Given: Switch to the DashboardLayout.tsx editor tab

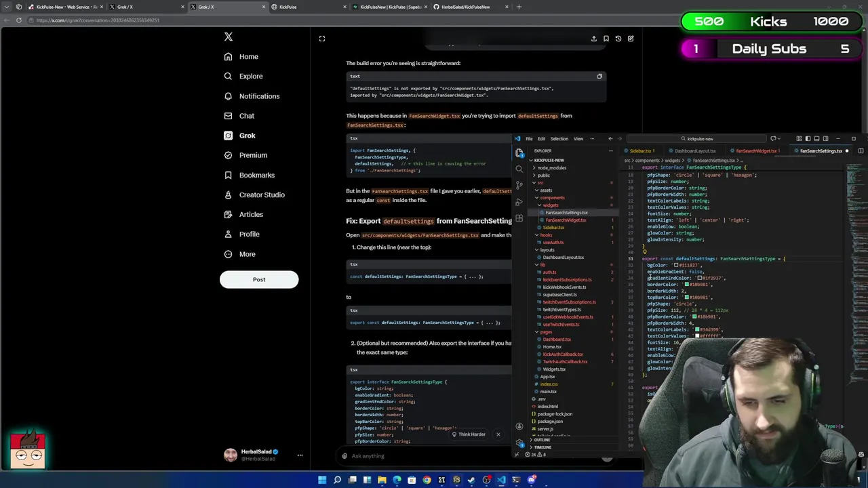Looking at the screenshot, I should (695, 151).
